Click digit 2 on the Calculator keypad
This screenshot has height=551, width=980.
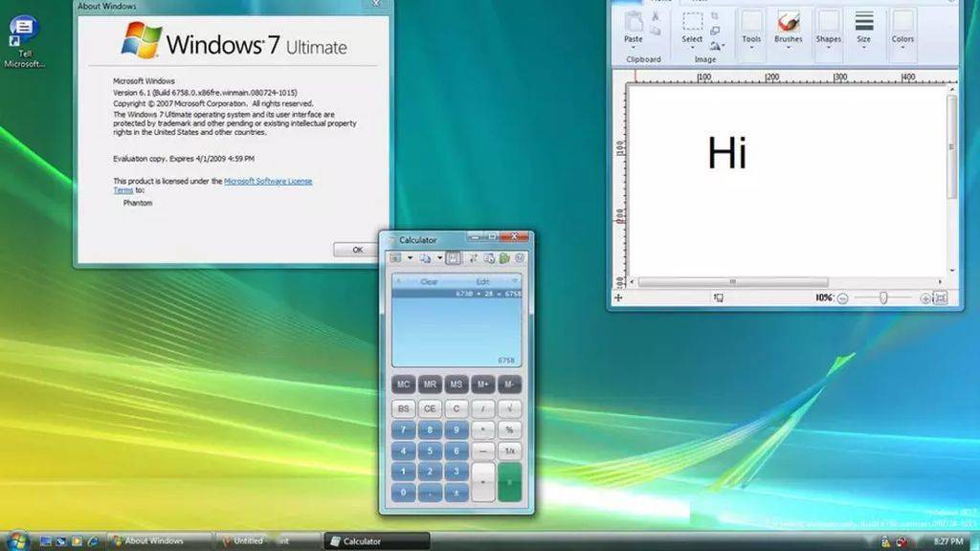[430, 471]
